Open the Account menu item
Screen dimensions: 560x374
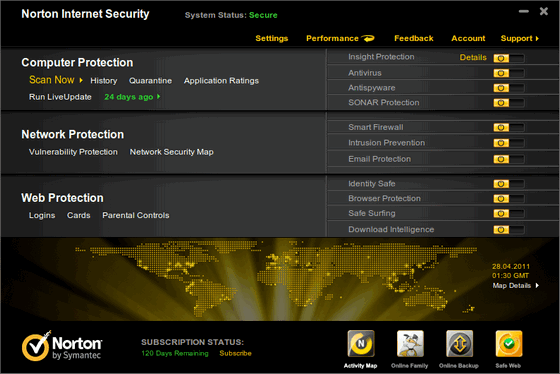468,38
